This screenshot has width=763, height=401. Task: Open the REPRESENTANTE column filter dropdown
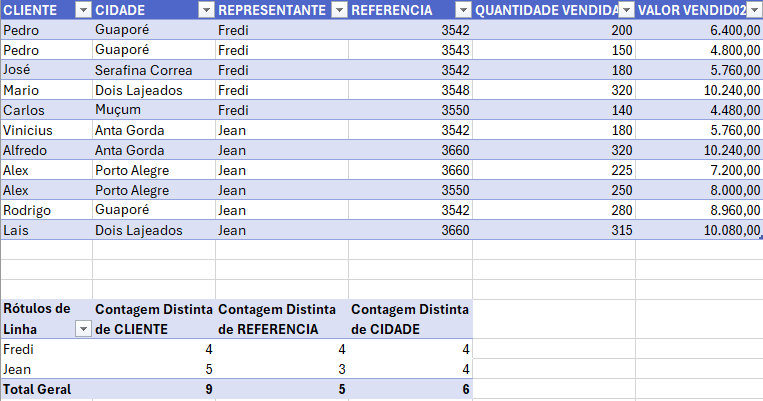339,10
